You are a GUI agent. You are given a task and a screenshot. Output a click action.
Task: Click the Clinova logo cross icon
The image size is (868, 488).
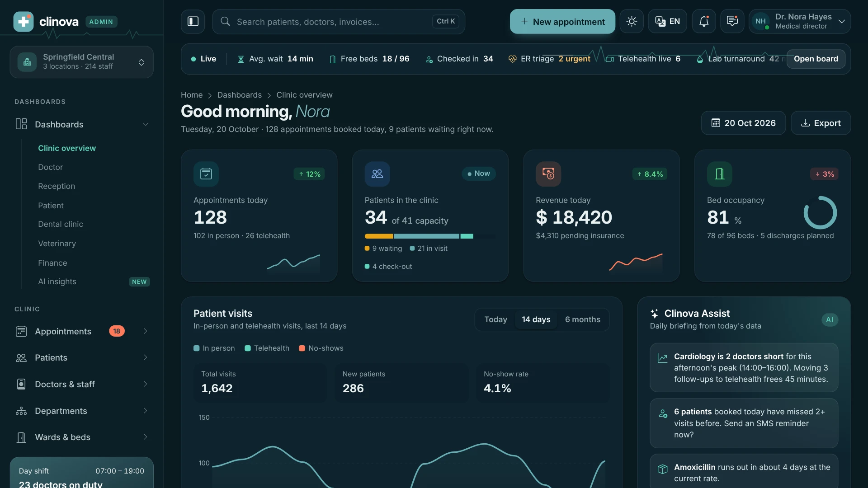point(24,21)
